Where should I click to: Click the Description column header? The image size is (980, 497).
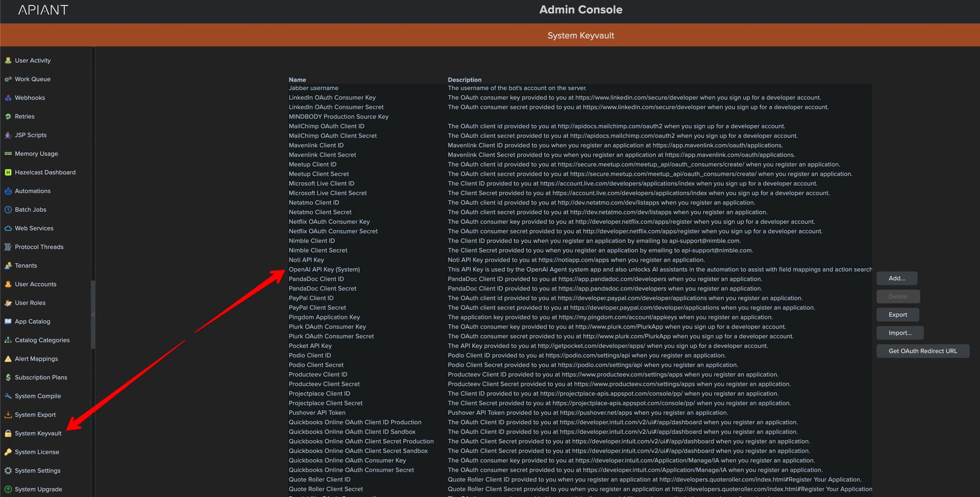point(464,80)
